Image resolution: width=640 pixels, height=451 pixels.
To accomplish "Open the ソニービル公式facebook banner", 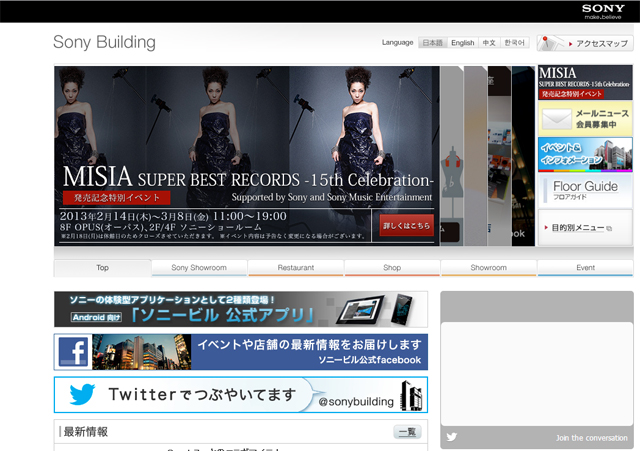I will [241, 352].
